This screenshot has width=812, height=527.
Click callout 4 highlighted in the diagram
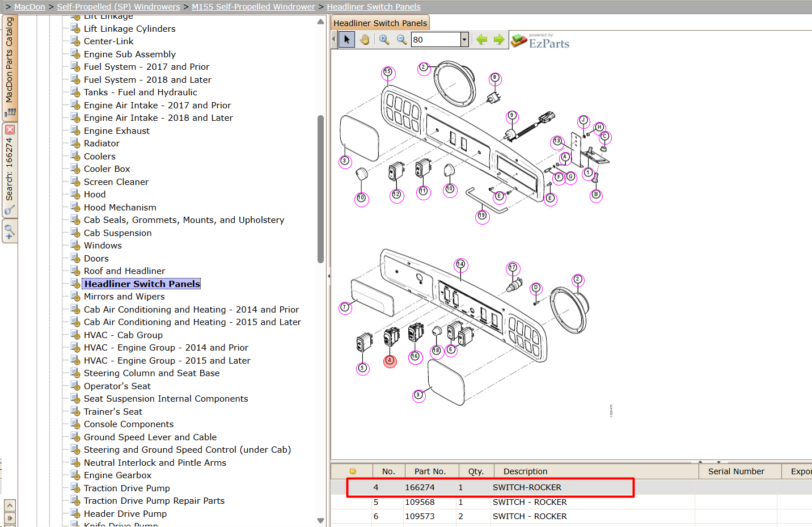coord(390,361)
